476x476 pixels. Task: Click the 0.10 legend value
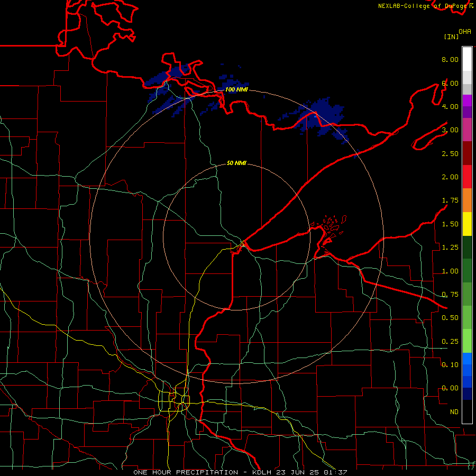pos(450,365)
